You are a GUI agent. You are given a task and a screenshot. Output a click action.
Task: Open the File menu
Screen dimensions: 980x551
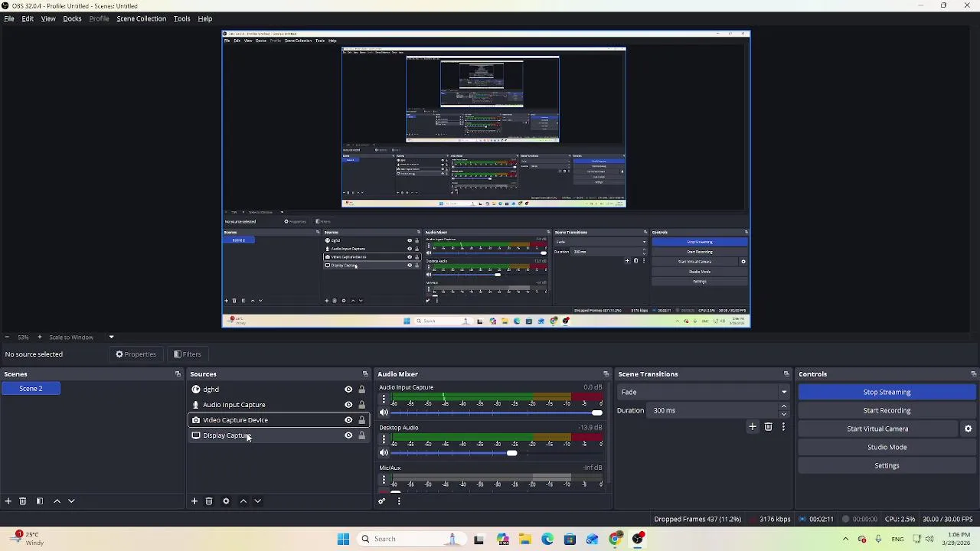click(x=9, y=18)
